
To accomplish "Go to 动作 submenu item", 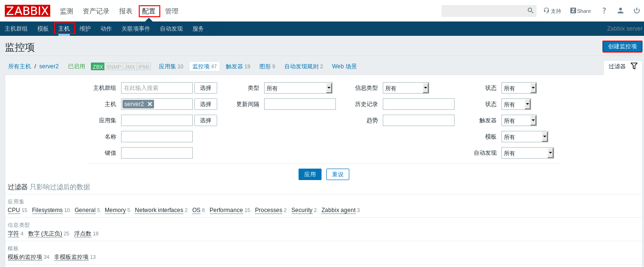I will tap(106, 29).
